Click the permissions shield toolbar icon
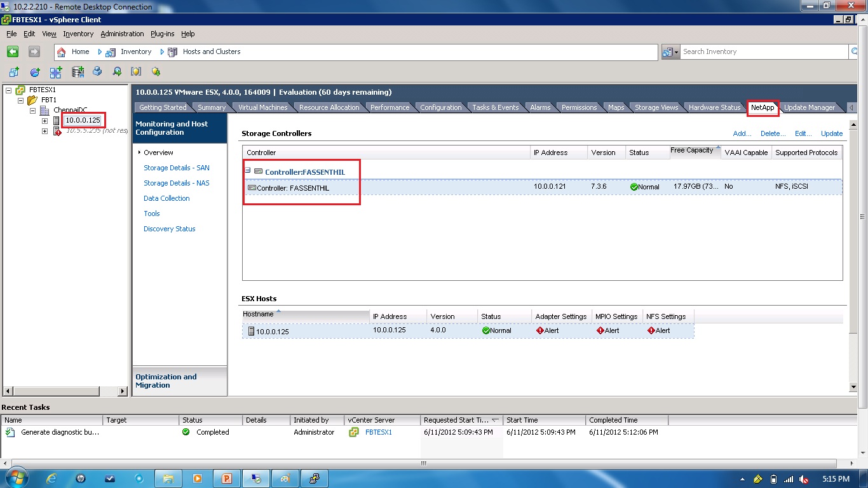868x488 pixels. point(135,72)
